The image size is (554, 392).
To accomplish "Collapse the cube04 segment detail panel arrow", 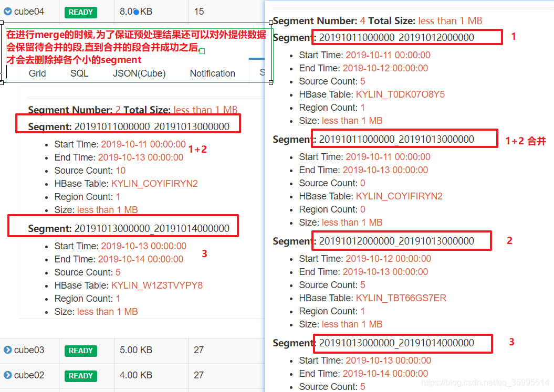I will pos(7,11).
